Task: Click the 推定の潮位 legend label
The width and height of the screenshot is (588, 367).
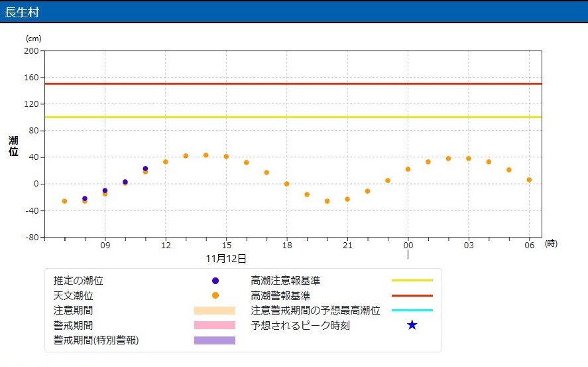Action: pos(78,281)
